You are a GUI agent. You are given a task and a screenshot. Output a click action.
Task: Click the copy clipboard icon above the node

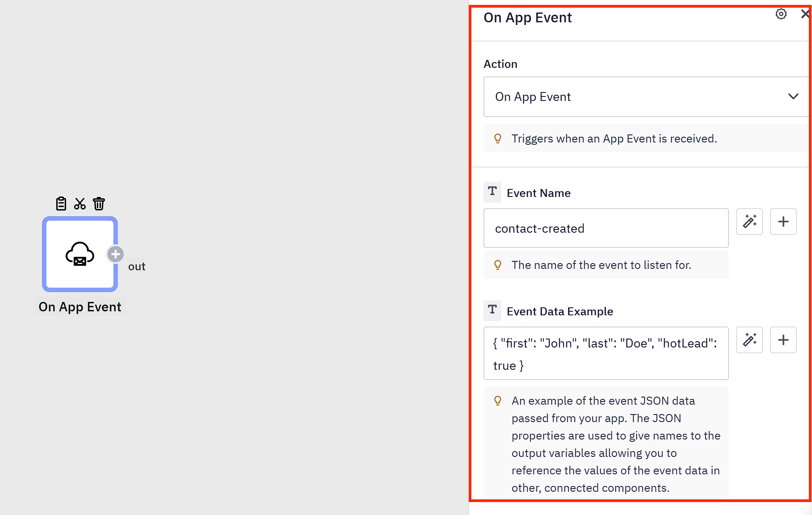[x=61, y=204]
